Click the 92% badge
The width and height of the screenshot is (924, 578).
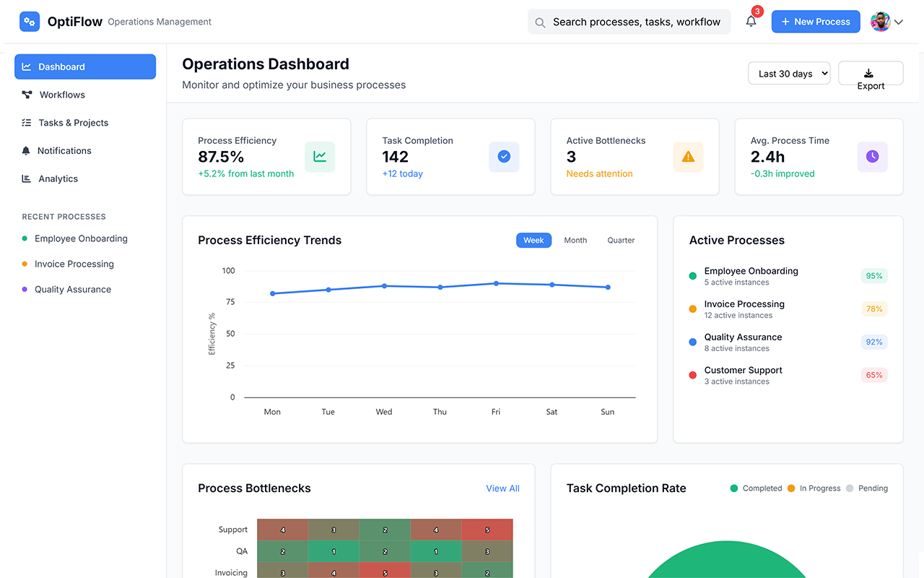(874, 342)
